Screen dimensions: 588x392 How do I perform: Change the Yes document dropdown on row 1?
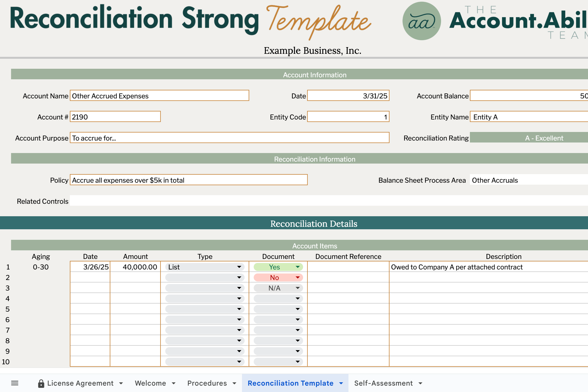[x=298, y=267]
